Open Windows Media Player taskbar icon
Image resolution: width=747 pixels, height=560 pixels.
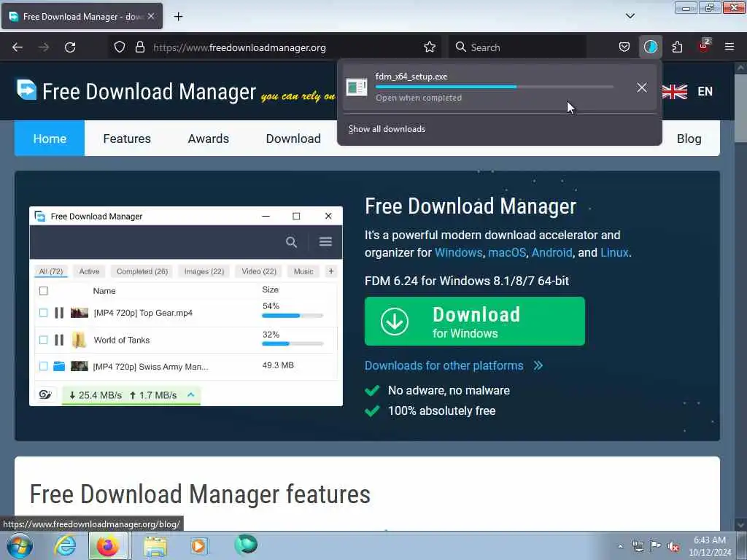199,545
